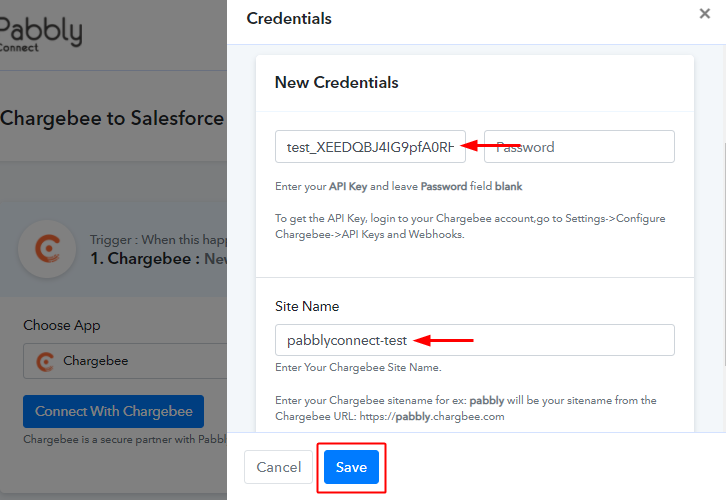Viewport: 726px width, 500px height.
Task: Click the Site Name label
Action: 307,306
